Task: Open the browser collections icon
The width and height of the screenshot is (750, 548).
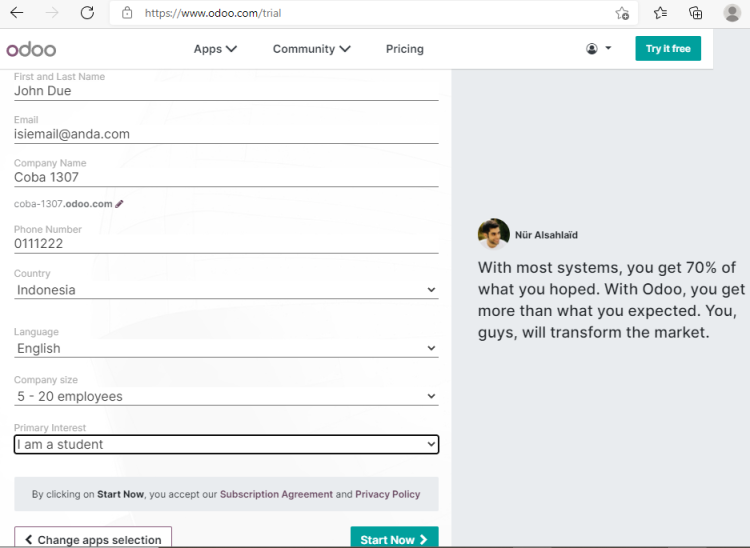Action: (x=695, y=13)
